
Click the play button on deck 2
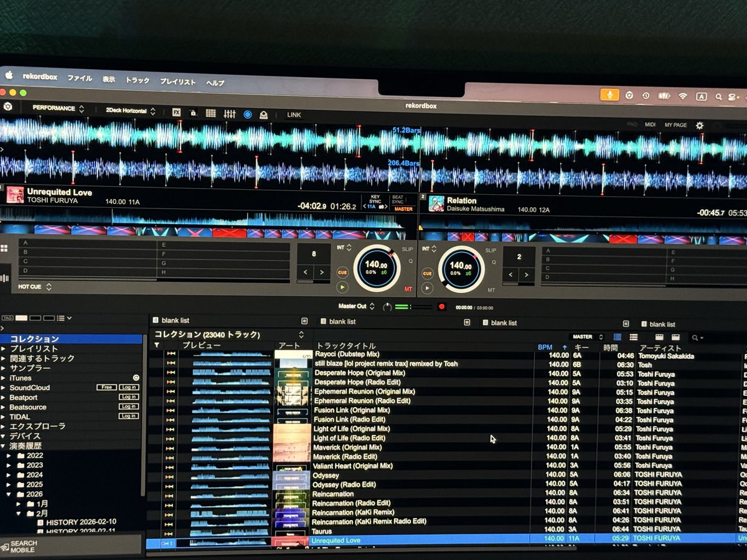click(426, 288)
